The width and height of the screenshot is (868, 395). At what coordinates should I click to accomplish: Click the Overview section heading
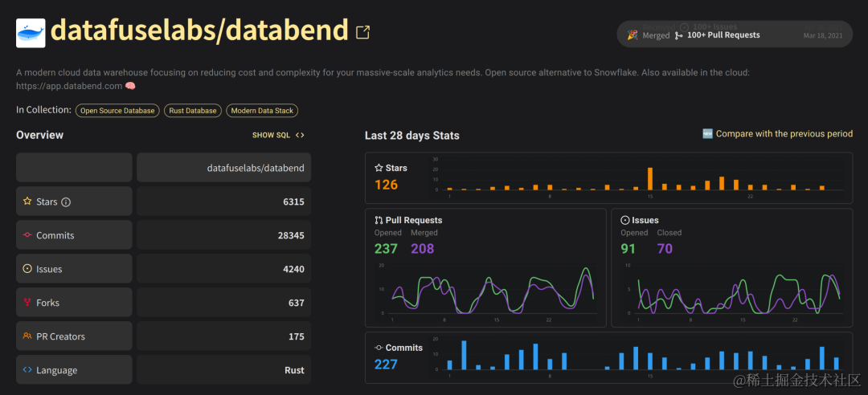click(x=40, y=135)
